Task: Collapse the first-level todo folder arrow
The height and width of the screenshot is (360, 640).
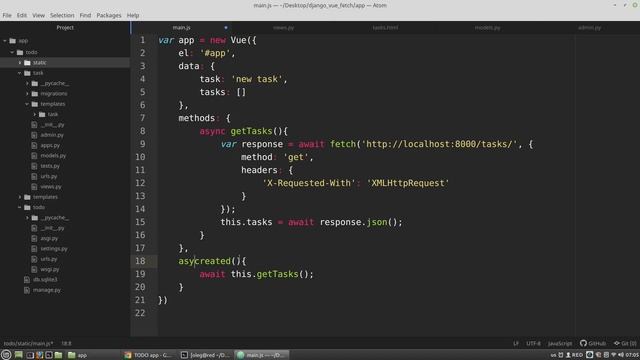Action: coord(12,52)
